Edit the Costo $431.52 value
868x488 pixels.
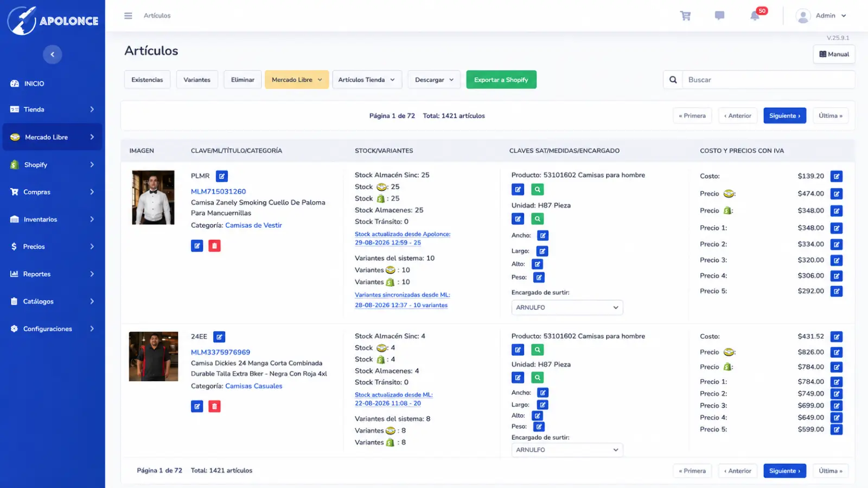click(837, 337)
